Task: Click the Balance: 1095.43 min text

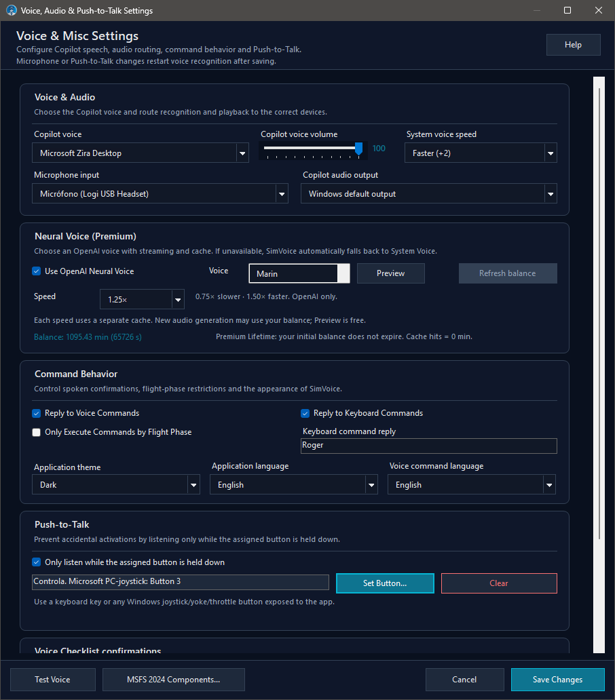Action: click(x=88, y=337)
